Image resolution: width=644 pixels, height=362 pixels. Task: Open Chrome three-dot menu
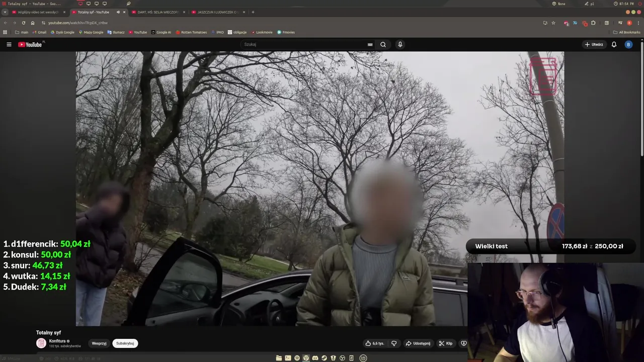pos(638,23)
